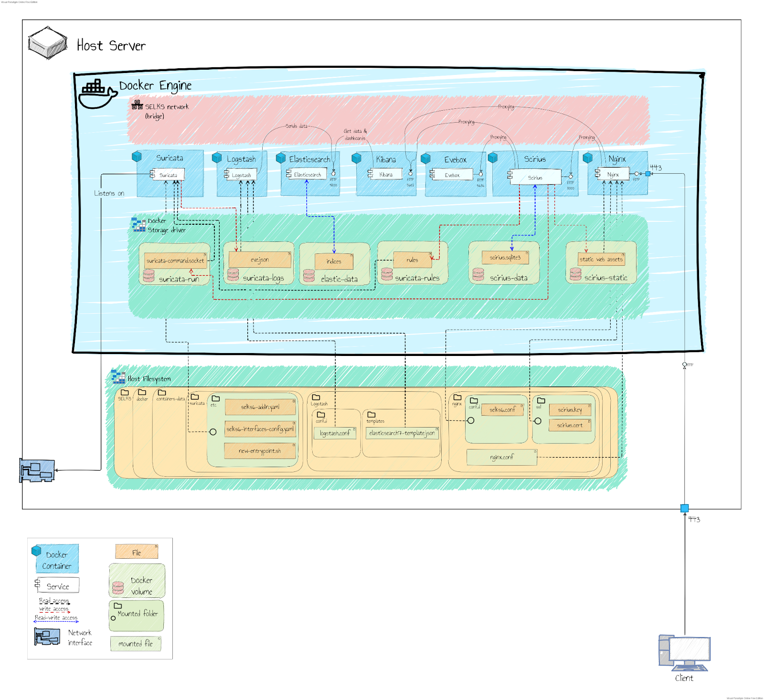Select the Docker Storage driver icon
Screen dimensions: 764x700
(138, 224)
